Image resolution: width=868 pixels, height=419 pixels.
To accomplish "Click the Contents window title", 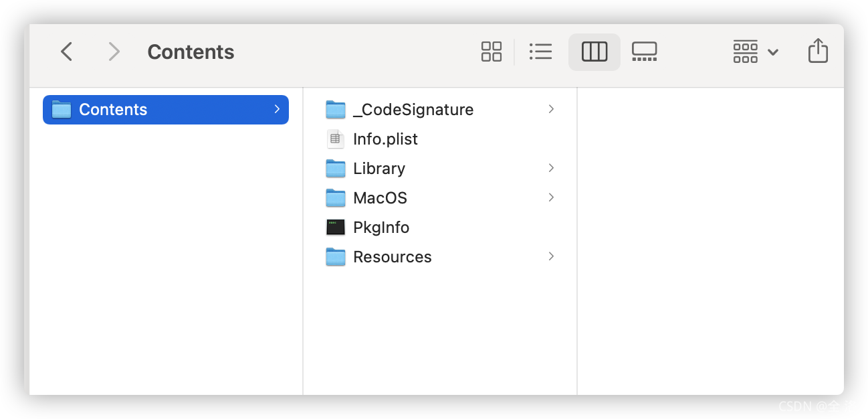I will (x=191, y=52).
